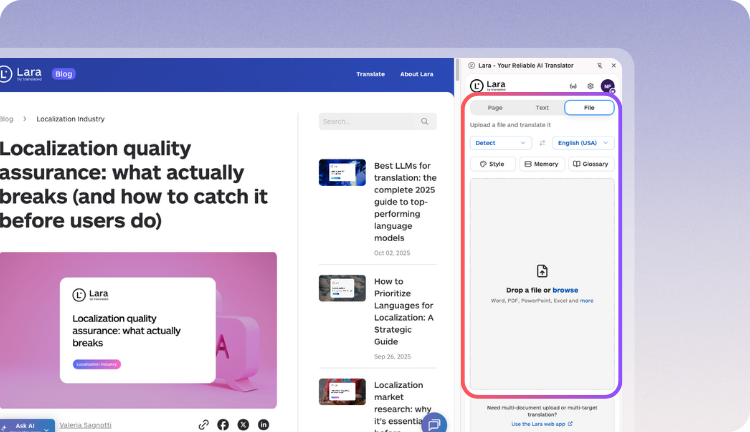Click the browse link to upload
The width and height of the screenshot is (750, 432).
[565, 290]
